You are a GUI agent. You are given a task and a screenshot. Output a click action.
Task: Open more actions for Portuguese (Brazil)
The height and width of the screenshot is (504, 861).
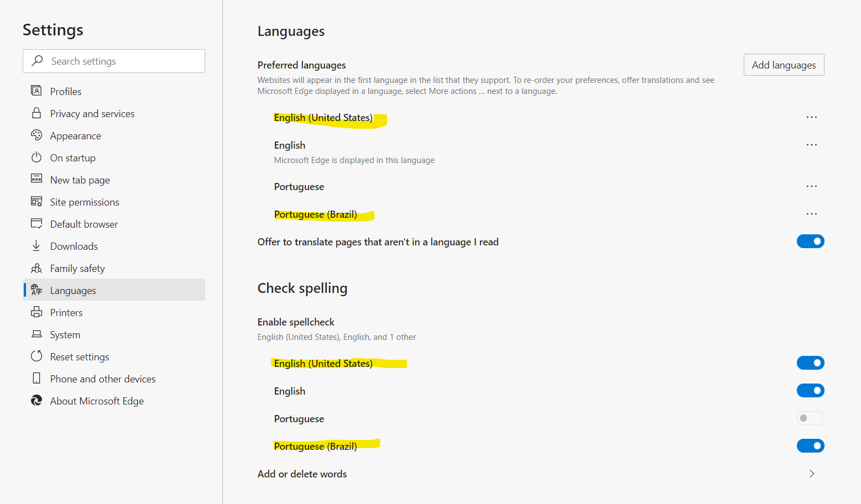tap(811, 213)
